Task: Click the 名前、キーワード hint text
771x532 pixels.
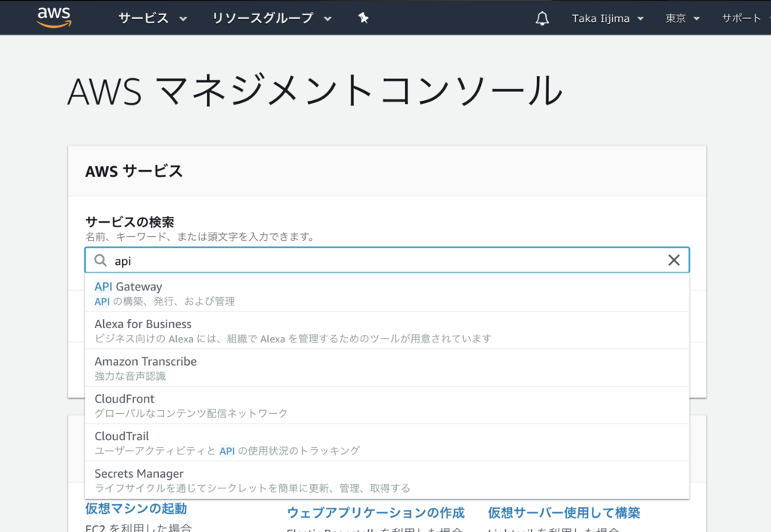Action: (x=200, y=237)
